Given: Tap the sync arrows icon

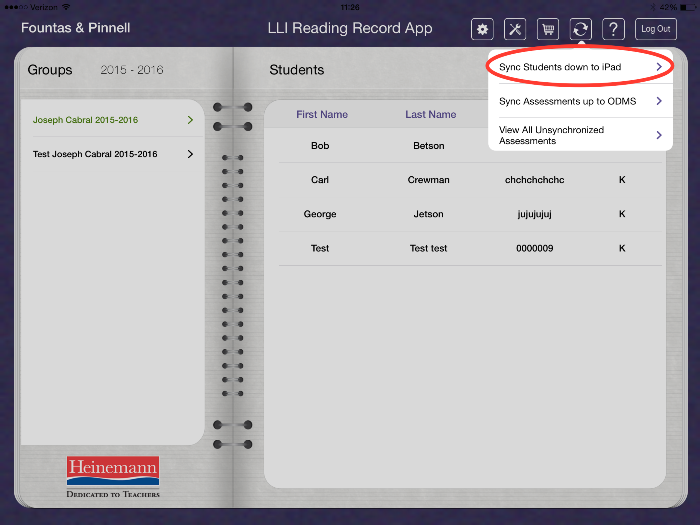Looking at the screenshot, I should pos(581,29).
